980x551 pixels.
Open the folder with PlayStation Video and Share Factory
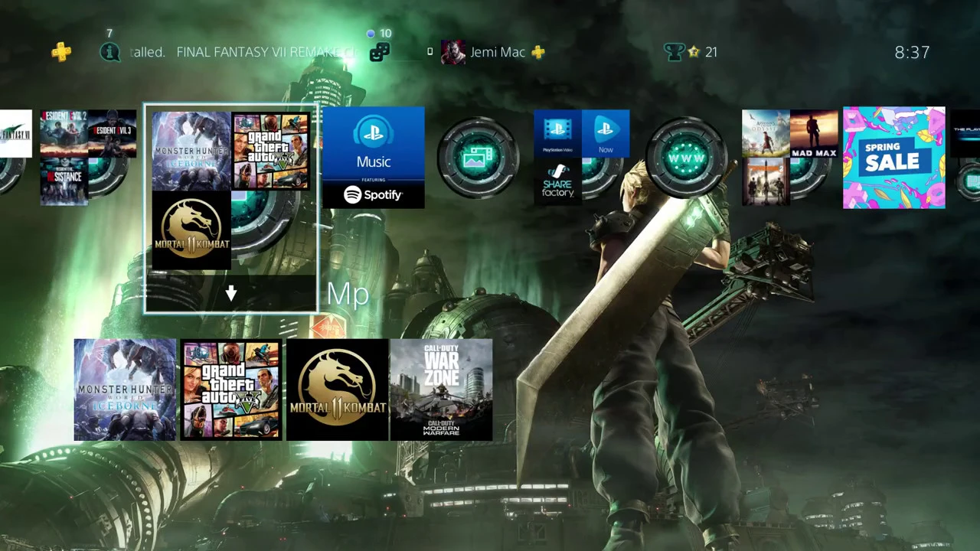point(582,158)
